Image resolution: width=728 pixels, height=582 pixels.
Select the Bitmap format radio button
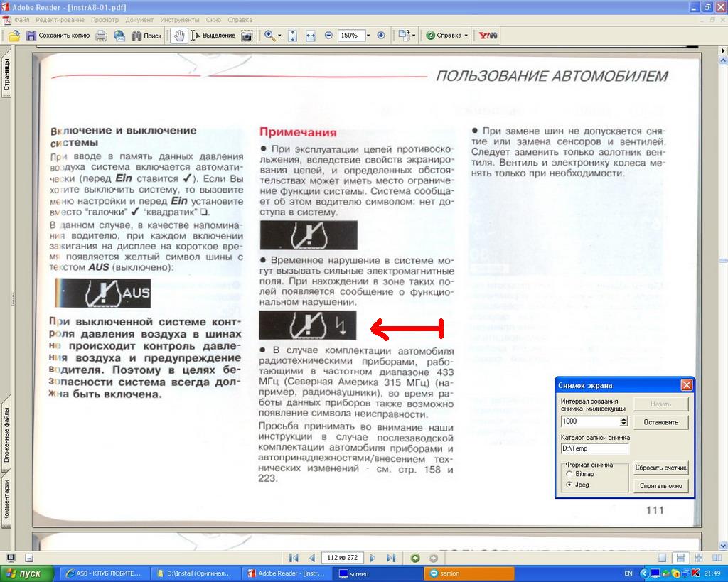click(x=569, y=473)
